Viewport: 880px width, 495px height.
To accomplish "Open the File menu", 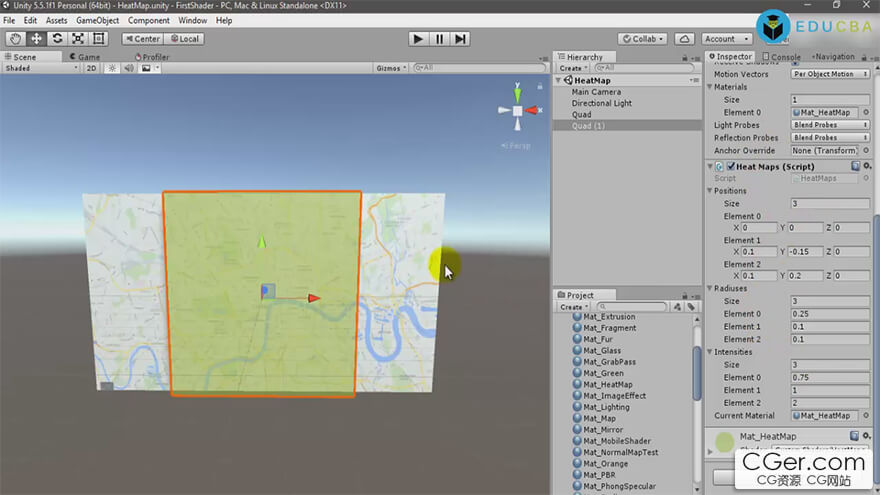I will [9, 20].
